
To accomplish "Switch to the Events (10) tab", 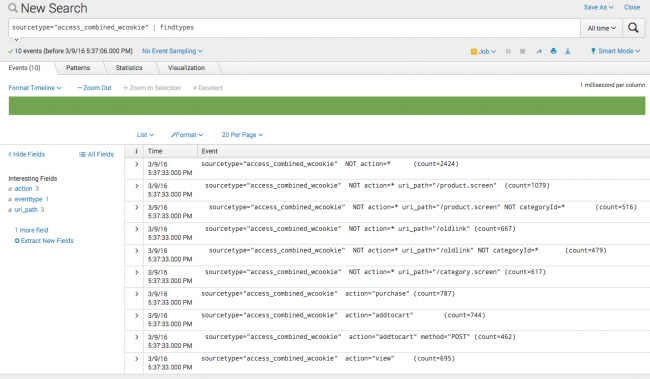I will [x=24, y=68].
